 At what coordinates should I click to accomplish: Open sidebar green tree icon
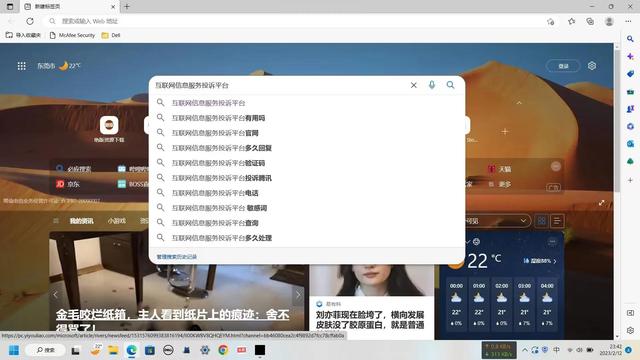pyautogui.click(x=630, y=162)
